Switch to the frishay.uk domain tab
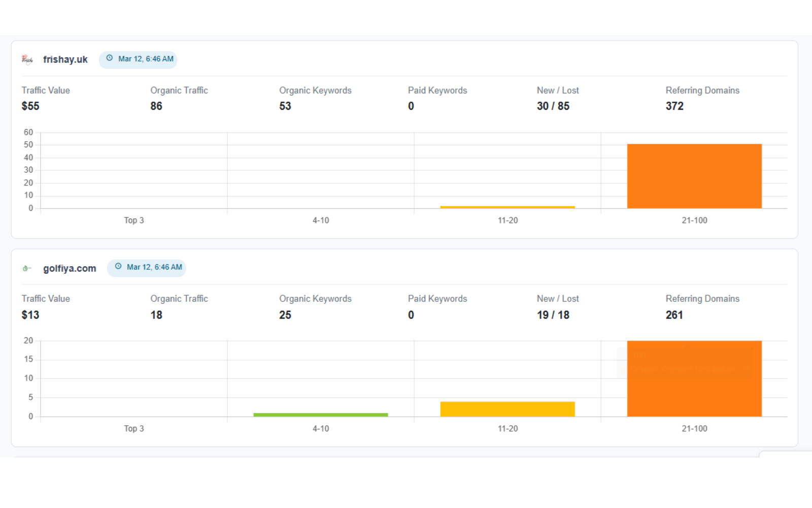812x508 pixels. [65, 59]
